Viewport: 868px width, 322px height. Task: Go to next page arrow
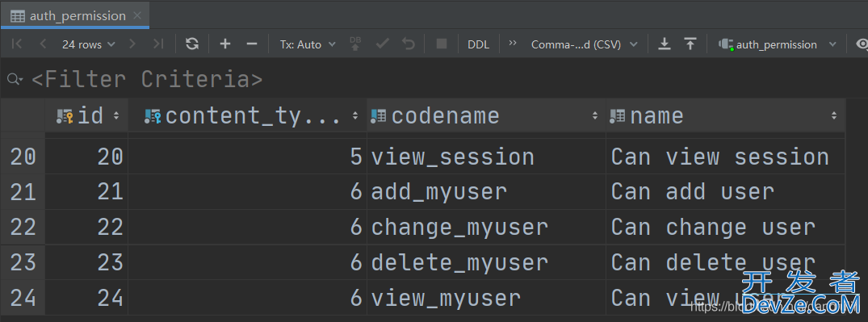click(x=132, y=44)
